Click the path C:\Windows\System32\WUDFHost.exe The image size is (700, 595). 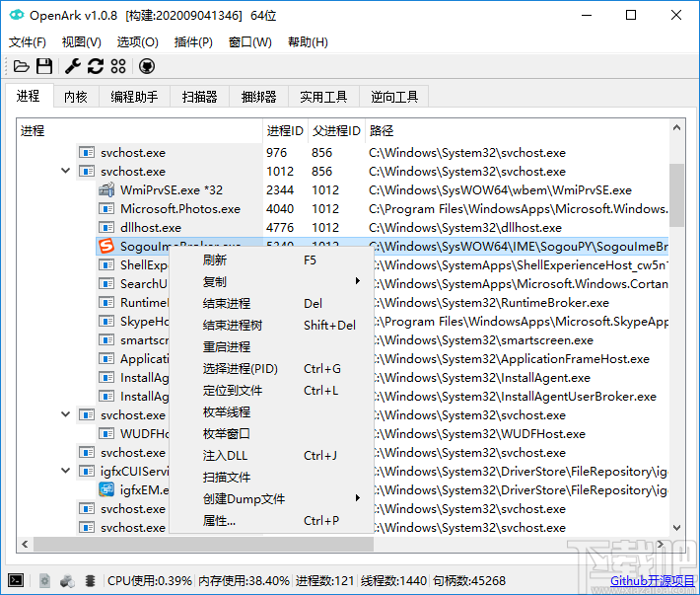(479, 434)
